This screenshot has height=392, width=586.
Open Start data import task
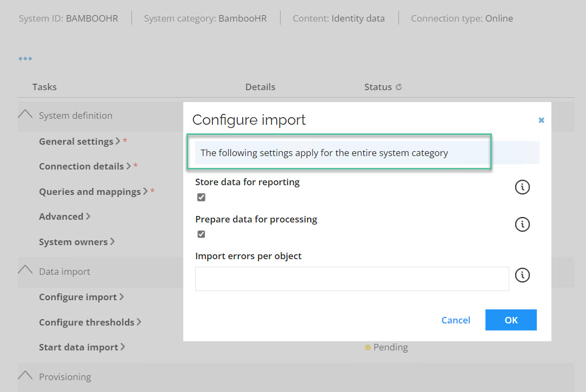point(82,347)
